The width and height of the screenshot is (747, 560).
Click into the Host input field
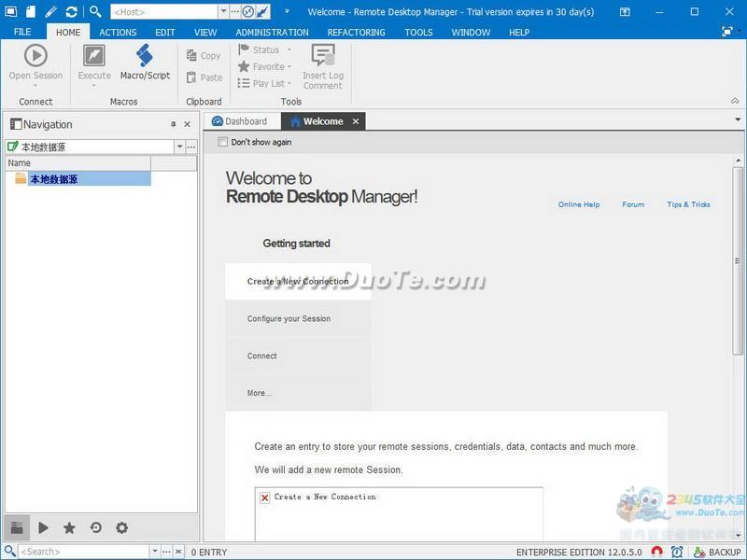tap(165, 11)
